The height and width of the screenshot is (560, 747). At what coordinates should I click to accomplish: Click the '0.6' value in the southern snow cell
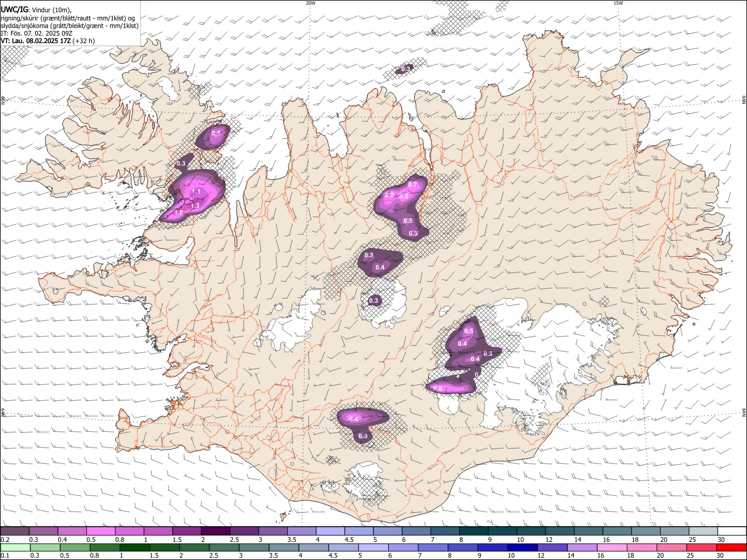(x=353, y=419)
